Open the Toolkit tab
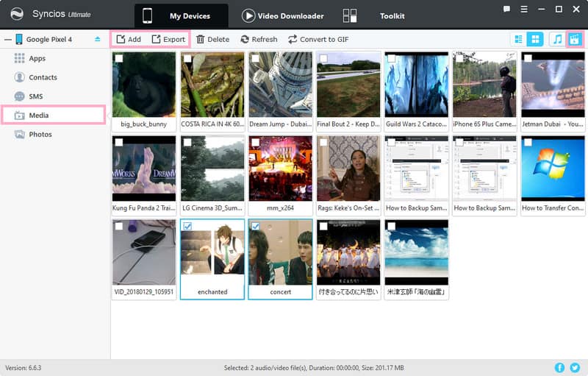 point(392,15)
